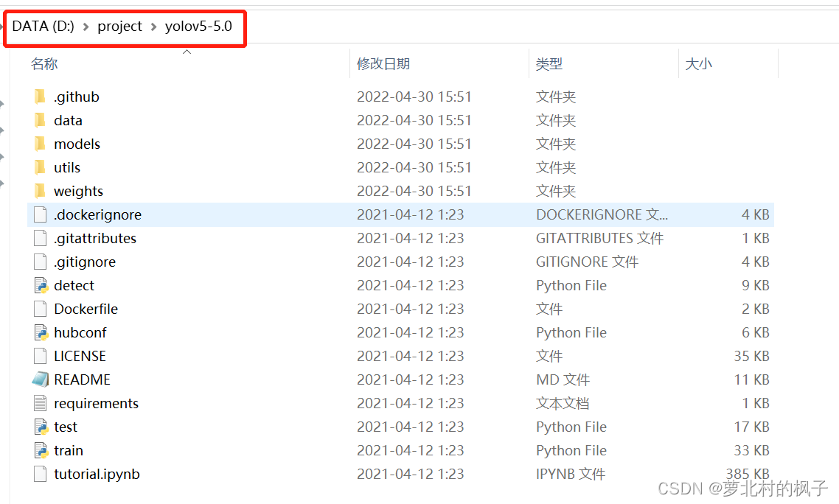
Task: Select the detect file name
Action: click(74, 285)
